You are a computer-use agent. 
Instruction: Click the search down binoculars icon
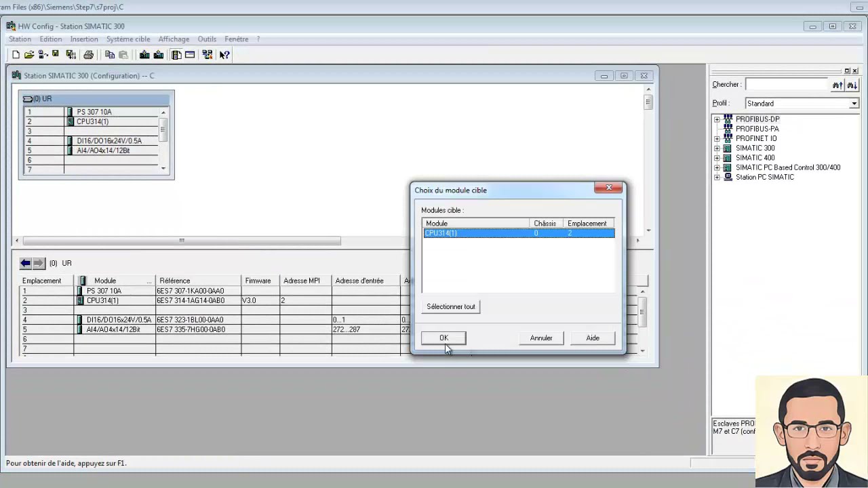point(852,85)
